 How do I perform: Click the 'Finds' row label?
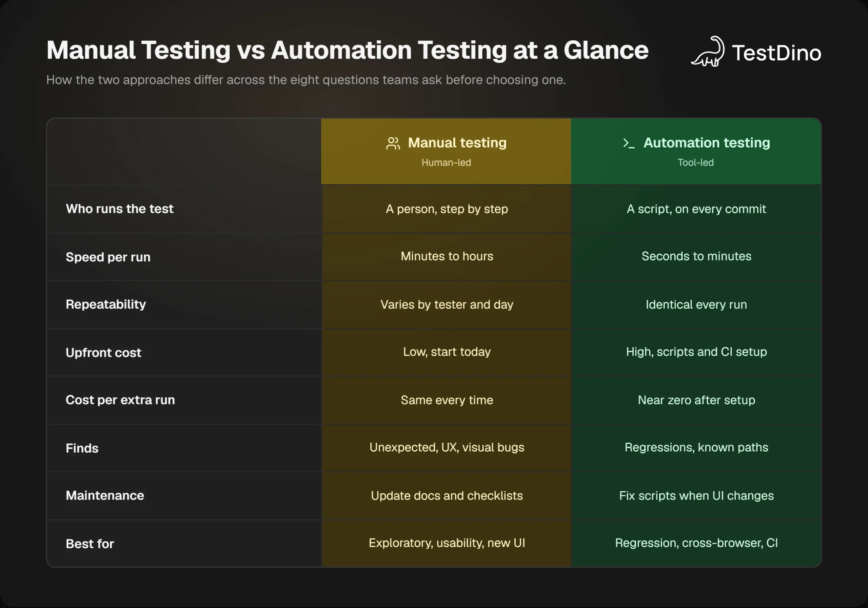point(82,448)
